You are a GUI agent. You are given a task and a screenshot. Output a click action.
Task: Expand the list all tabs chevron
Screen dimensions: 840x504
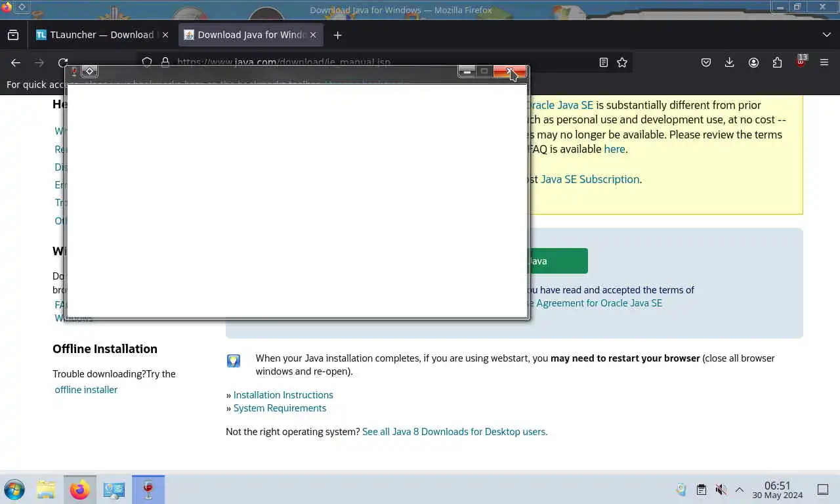(826, 35)
